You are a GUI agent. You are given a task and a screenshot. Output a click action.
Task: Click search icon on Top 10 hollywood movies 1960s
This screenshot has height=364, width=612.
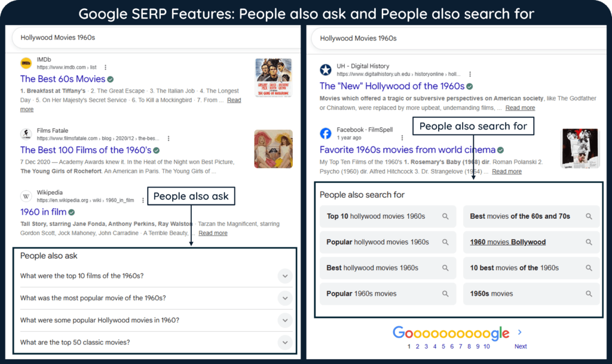tap(445, 216)
